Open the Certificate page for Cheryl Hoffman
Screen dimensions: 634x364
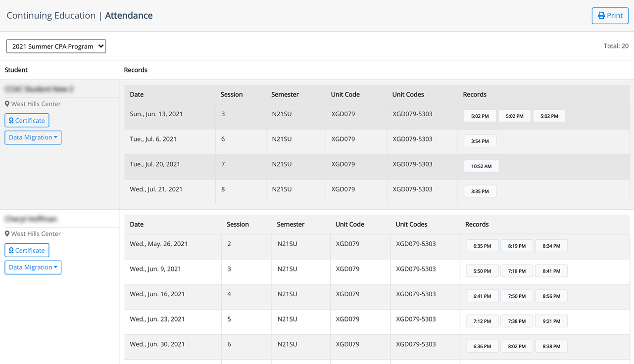pyautogui.click(x=27, y=250)
